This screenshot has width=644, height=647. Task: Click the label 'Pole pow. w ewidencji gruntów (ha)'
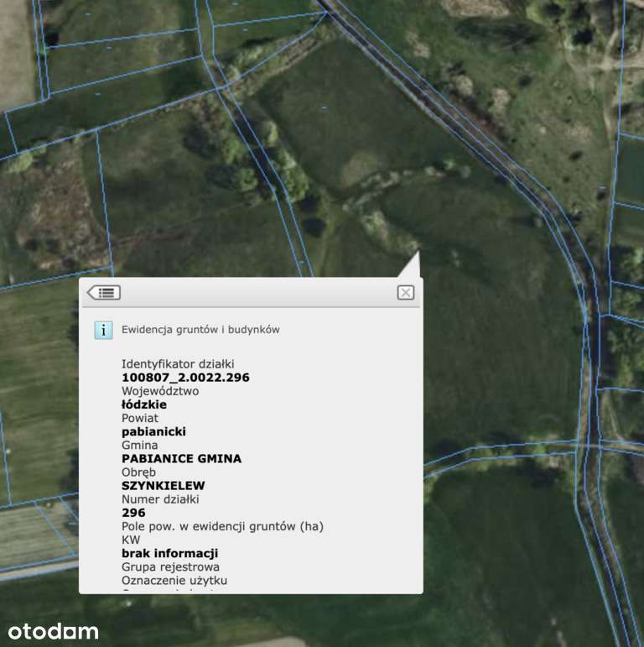[x=223, y=526]
